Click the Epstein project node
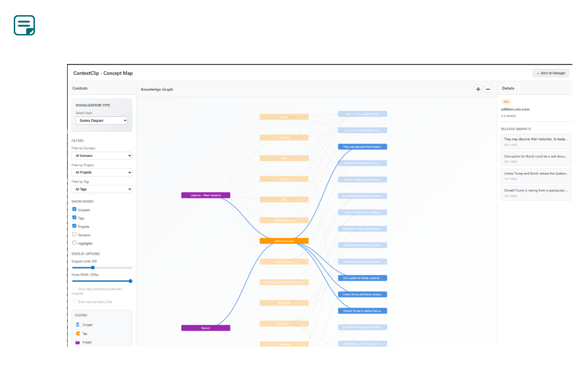The height and width of the screenshot is (368, 588). pyautogui.click(x=206, y=328)
